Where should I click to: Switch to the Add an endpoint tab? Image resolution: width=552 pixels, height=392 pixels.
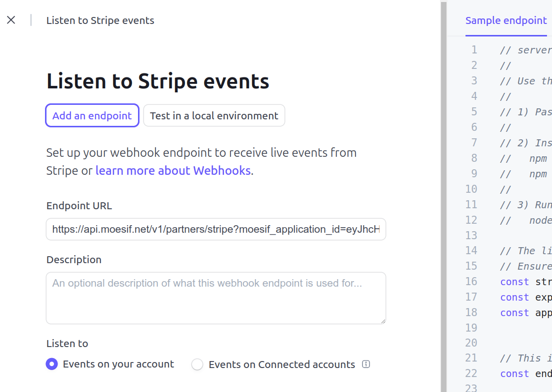[x=92, y=115]
